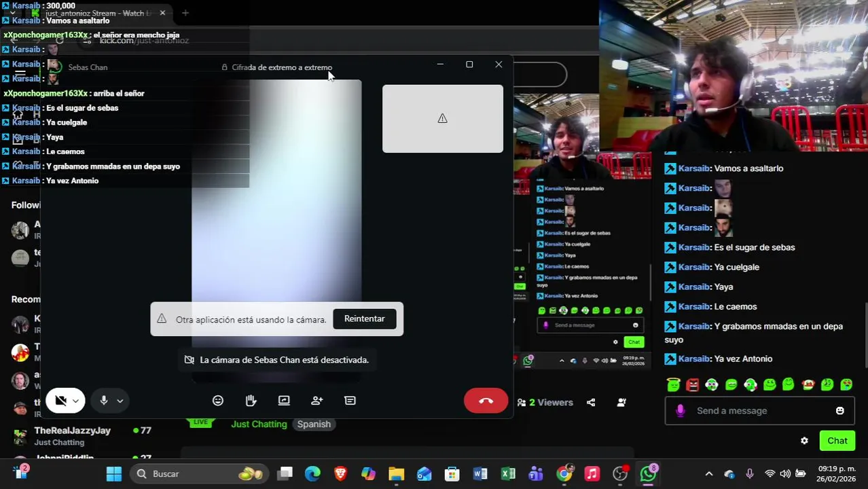Image resolution: width=868 pixels, height=489 pixels.
Task: Open Microsoft Store from taskbar
Action: 452,474
